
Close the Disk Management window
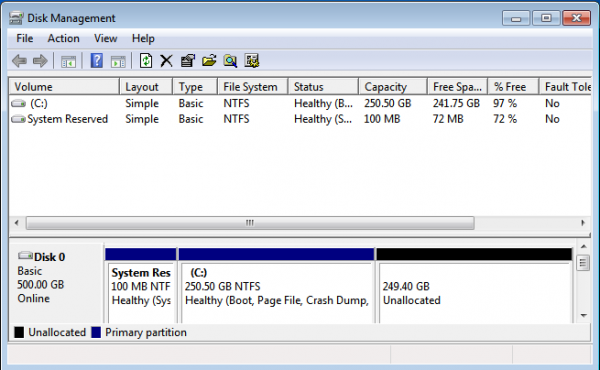tap(576, 18)
